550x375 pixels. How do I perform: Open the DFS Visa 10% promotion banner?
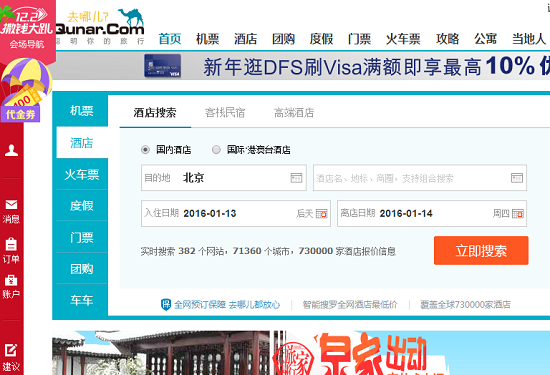(x=303, y=66)
